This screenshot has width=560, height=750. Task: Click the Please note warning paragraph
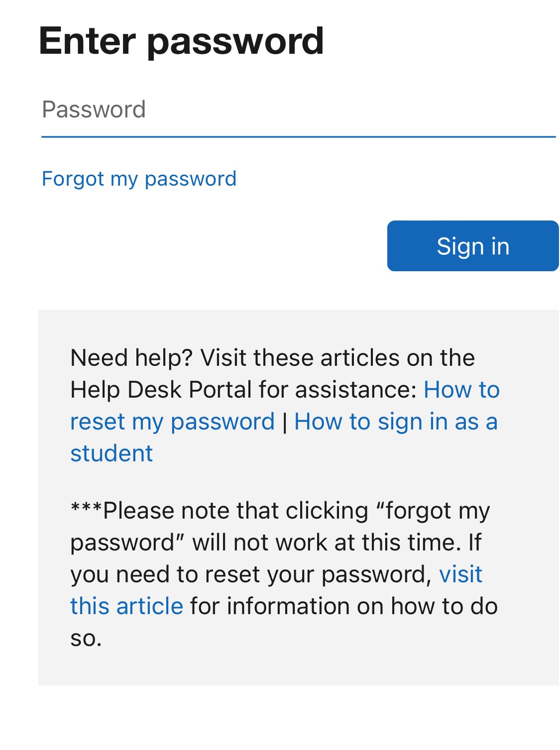pyautogui.click(x=284, y=574)
